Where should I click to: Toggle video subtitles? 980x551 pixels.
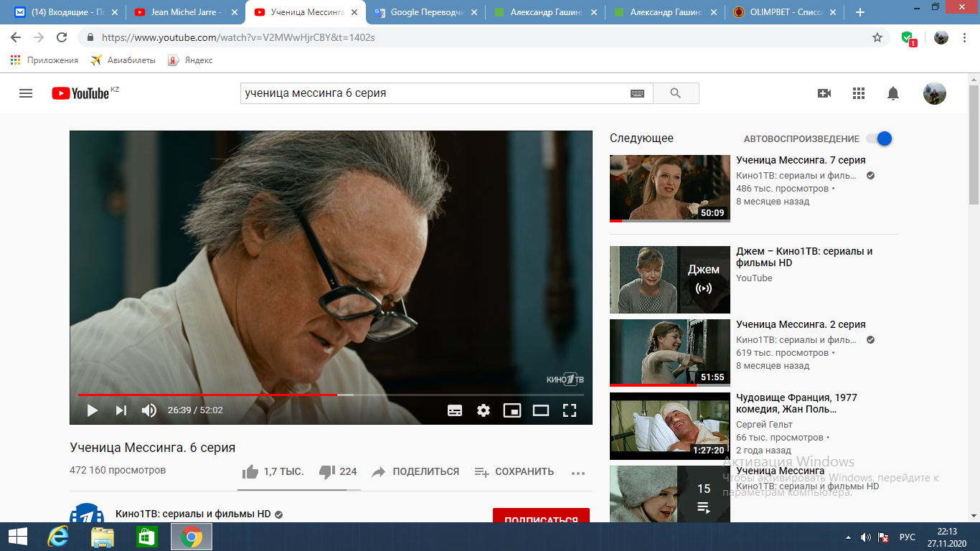point(455,410)
